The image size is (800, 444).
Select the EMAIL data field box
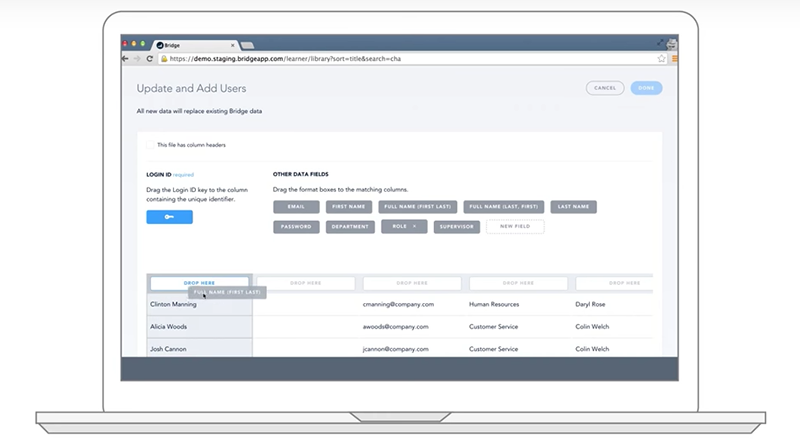click(x=296, y=207)
